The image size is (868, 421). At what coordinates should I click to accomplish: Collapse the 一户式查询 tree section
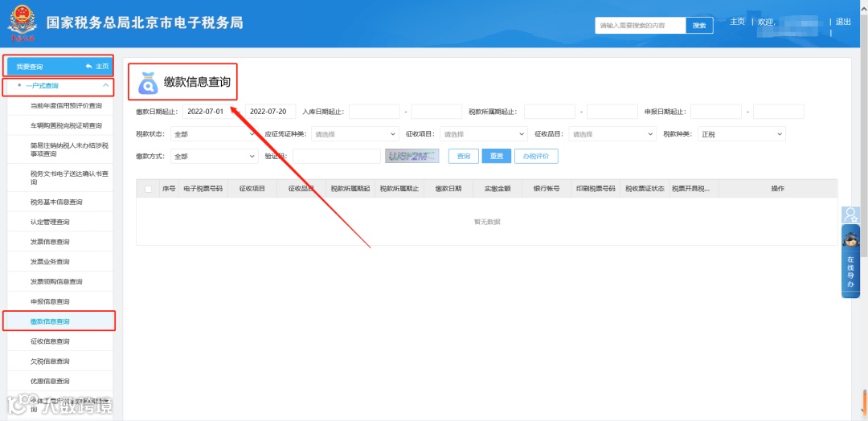(106, 86)
